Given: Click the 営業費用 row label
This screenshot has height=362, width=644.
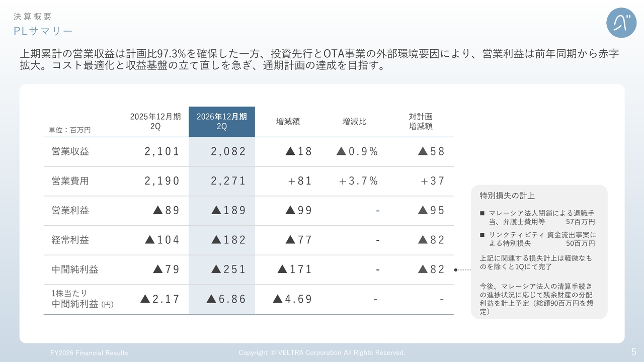Looking at the screenshot, I should (70, 181).
